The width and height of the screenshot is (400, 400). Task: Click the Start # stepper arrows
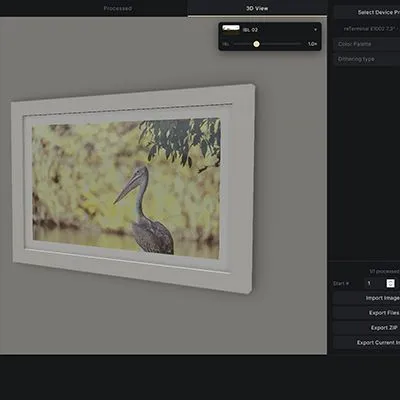pos(391,283)
